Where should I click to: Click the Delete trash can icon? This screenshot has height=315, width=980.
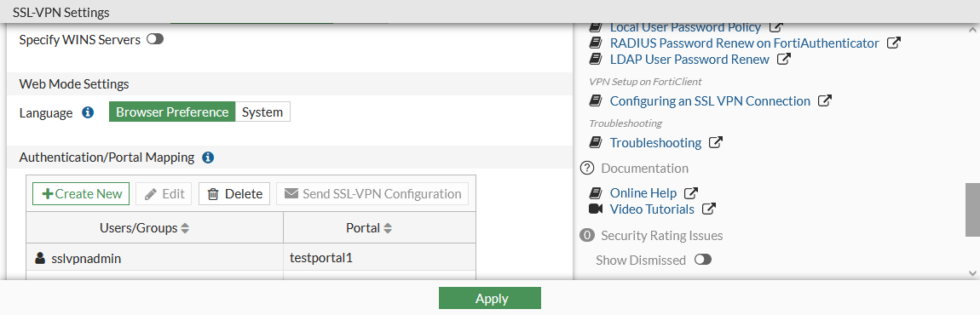[213, 194]
